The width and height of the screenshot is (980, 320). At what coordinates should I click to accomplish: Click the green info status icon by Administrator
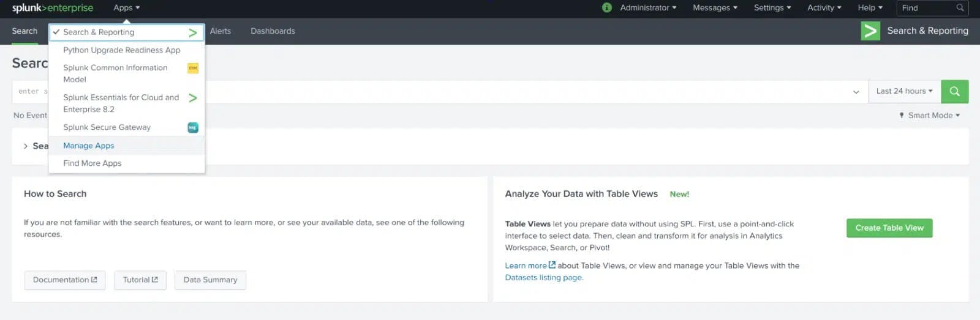click(607, 8)
